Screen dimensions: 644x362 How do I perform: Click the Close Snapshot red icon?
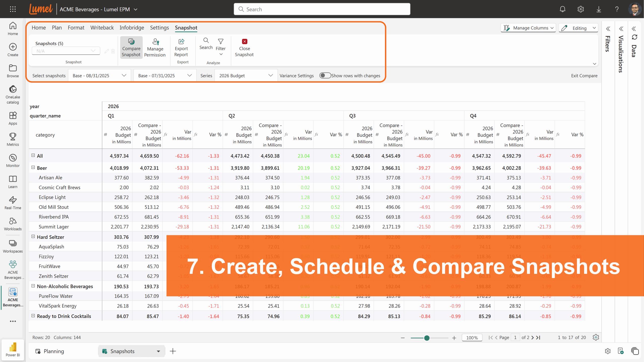point(244,42)
